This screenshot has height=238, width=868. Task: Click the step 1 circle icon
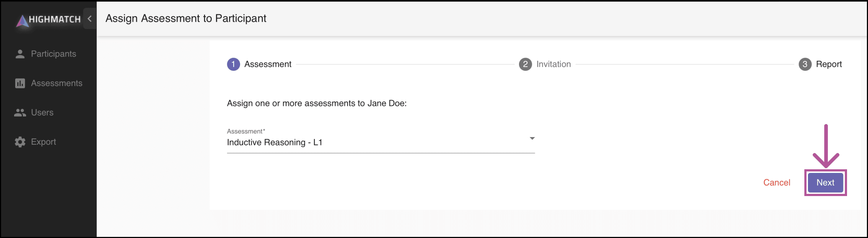click(x=233, y=64)
